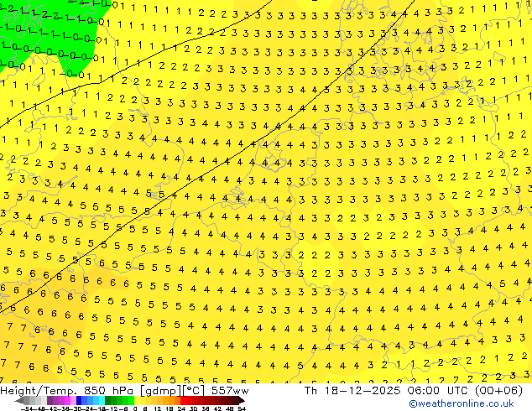Pick the bright red legend swatch above 24
532x411 pixels.
183,400
